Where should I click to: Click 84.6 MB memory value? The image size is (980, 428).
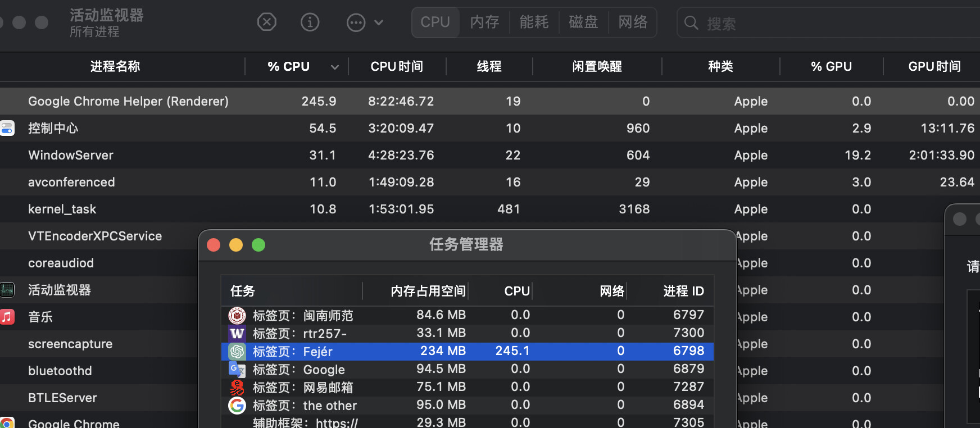pos(441,315)
